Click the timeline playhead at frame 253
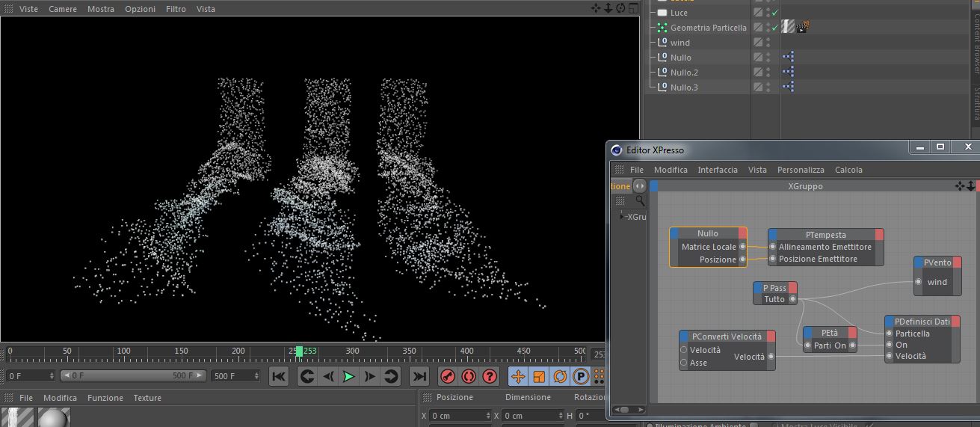The width and height of the screenshot is (980, 427). (299, 351)
